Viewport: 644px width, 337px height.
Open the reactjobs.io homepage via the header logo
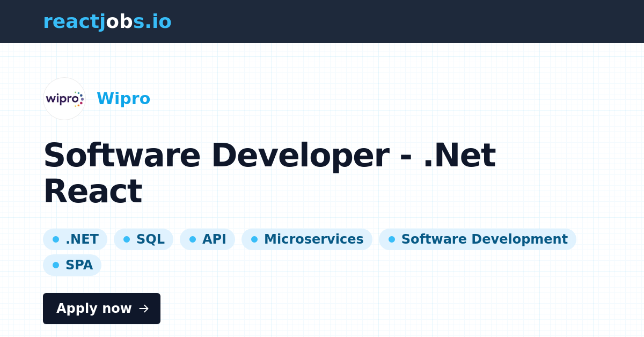107,21
